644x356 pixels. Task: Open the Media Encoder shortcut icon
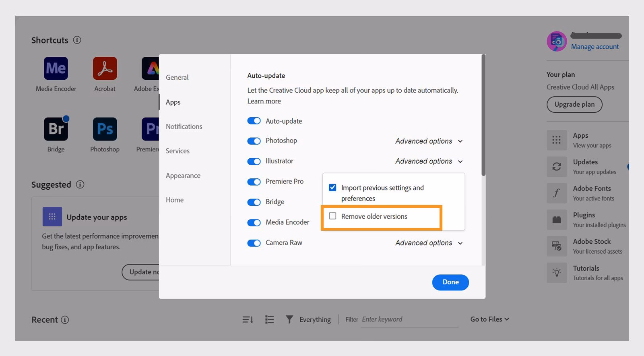click(56, 68)
